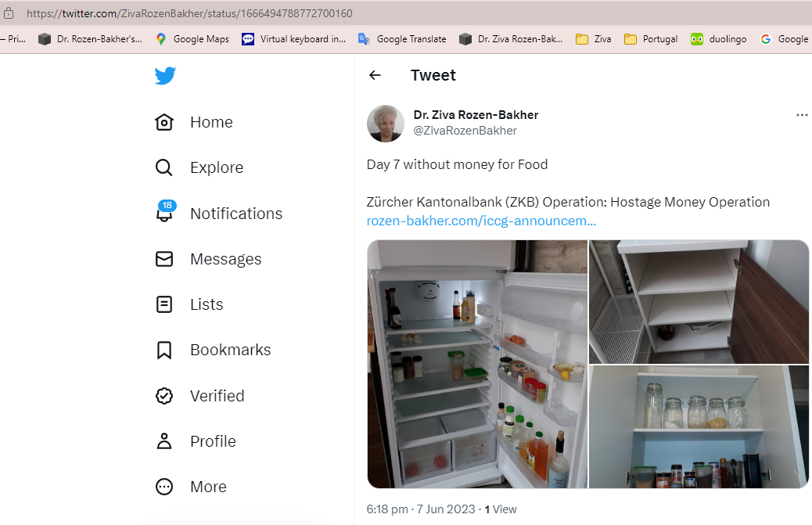
Task: Click the Lists document icon
Action: click(x=164, y=304)
